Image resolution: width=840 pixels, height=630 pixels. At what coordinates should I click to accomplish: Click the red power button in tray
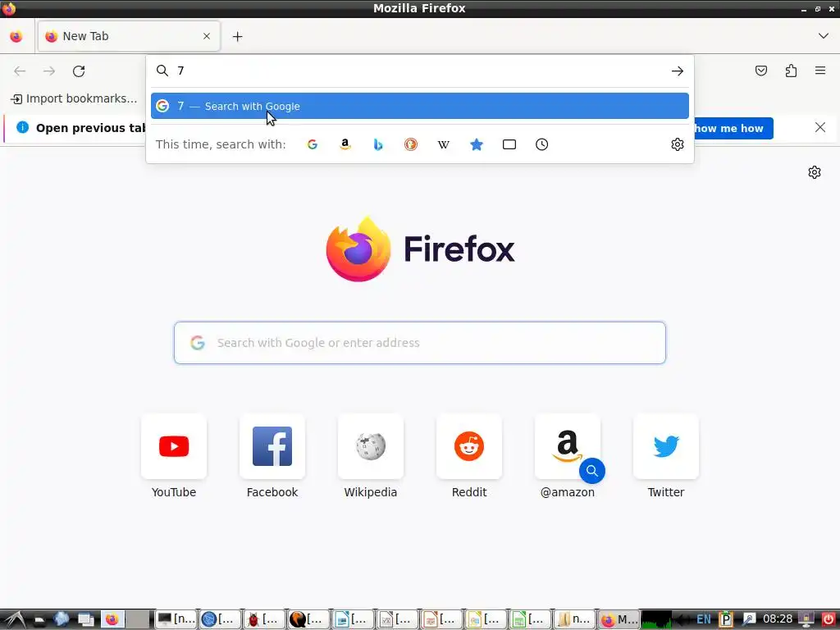tap(828, 620)
